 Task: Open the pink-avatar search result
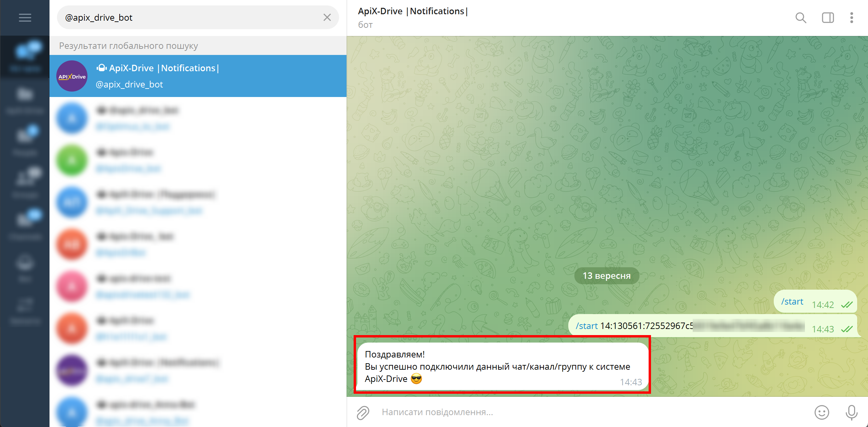(x=198, y=286)
